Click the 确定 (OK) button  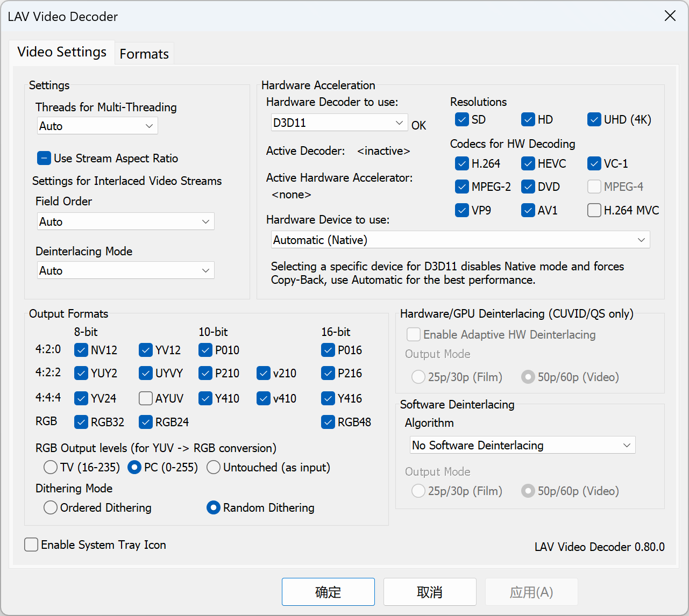pyautogui.click(x=328, y=592)
